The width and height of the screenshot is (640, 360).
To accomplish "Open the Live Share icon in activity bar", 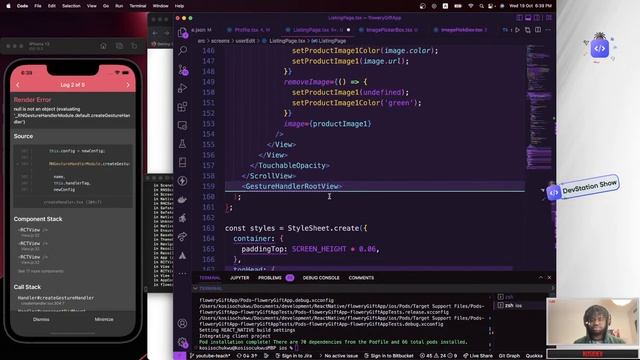I will 182,237.
